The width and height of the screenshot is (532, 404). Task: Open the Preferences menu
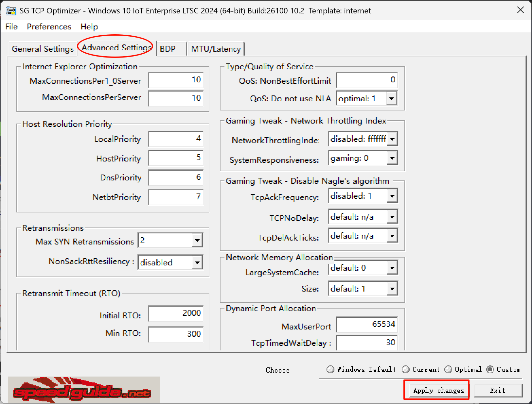point(48,26)
